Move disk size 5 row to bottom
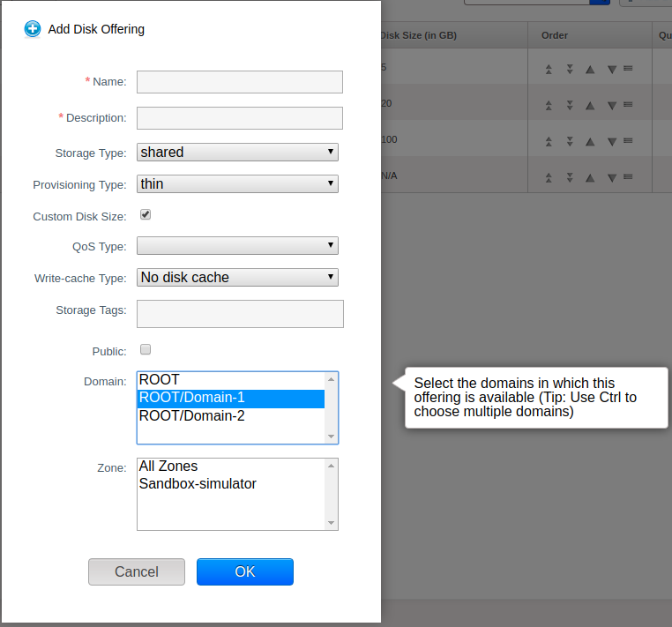 click(570, 69)
